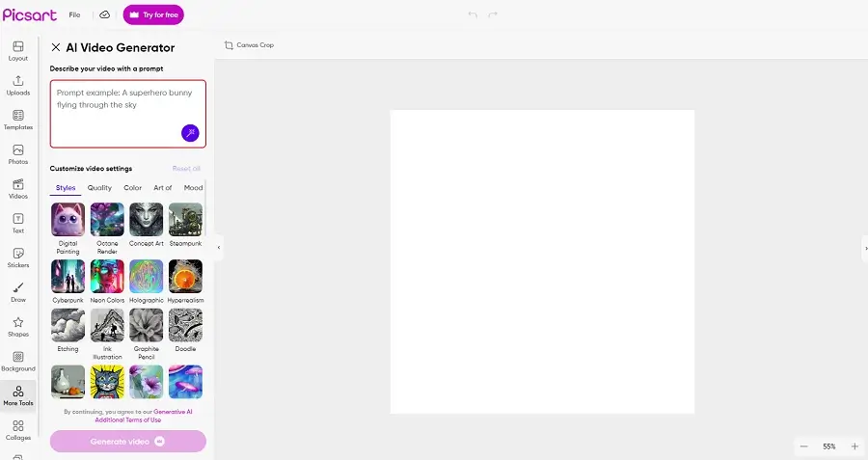The height and width of the screenshot is (460, 868).
Task: Click into the video prompt text field
Action: [128, 114]
